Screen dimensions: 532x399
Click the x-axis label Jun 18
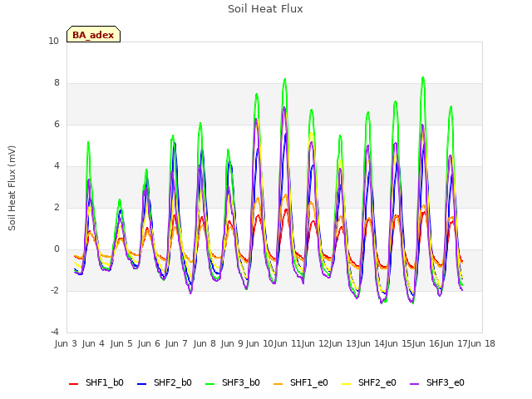(481, 343)
